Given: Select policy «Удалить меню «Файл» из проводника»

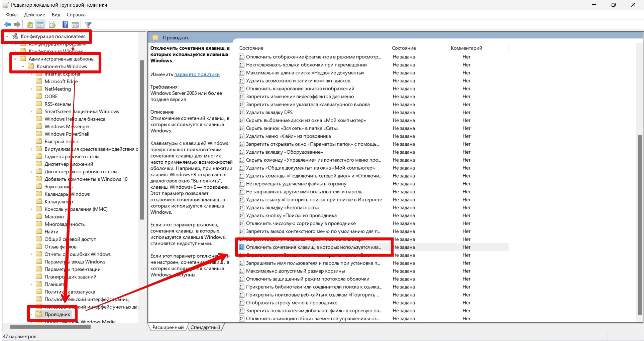Looking at the screenshot, I should (288, 136).
